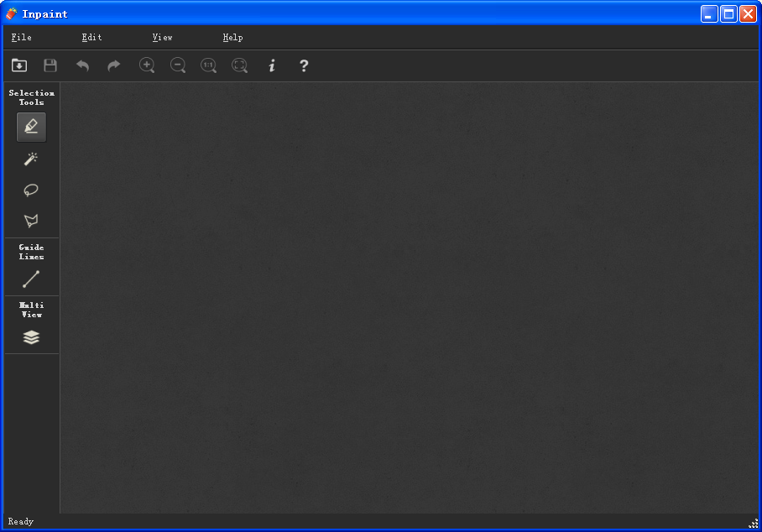The width and height of the screenshot is (762, 532).
Task: Zoom in with magnifier plus icon
Action: [147, 65]
